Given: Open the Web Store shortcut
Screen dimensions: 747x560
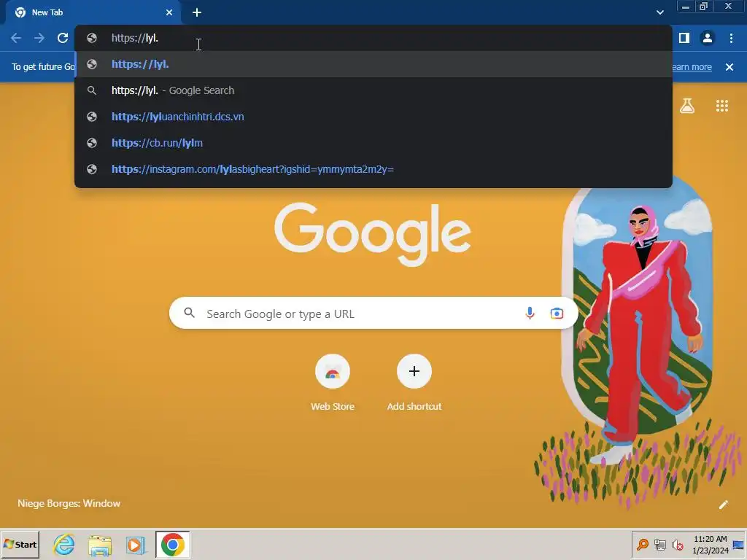Looking at the screenshot, I should pyautogui.click(x=333, y=382).
